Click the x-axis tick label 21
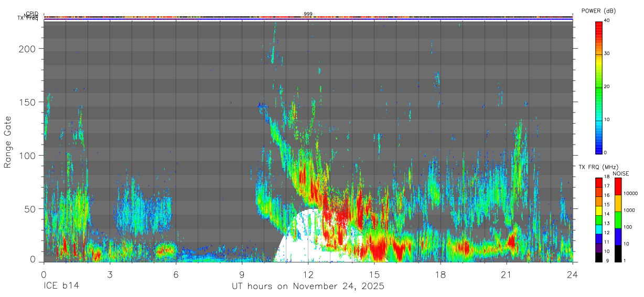Screen dimensions: 644x297 pos(506,274)
